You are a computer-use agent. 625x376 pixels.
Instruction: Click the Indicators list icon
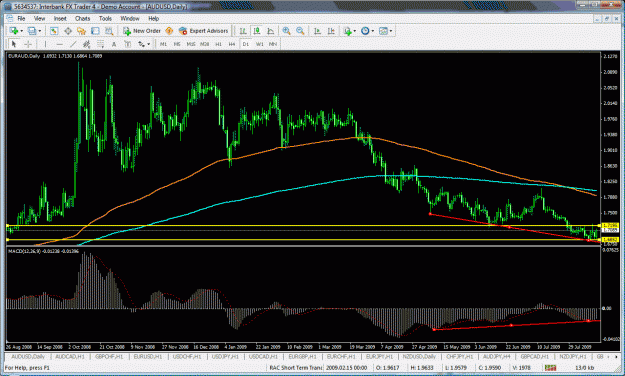(x=348, y=31)
